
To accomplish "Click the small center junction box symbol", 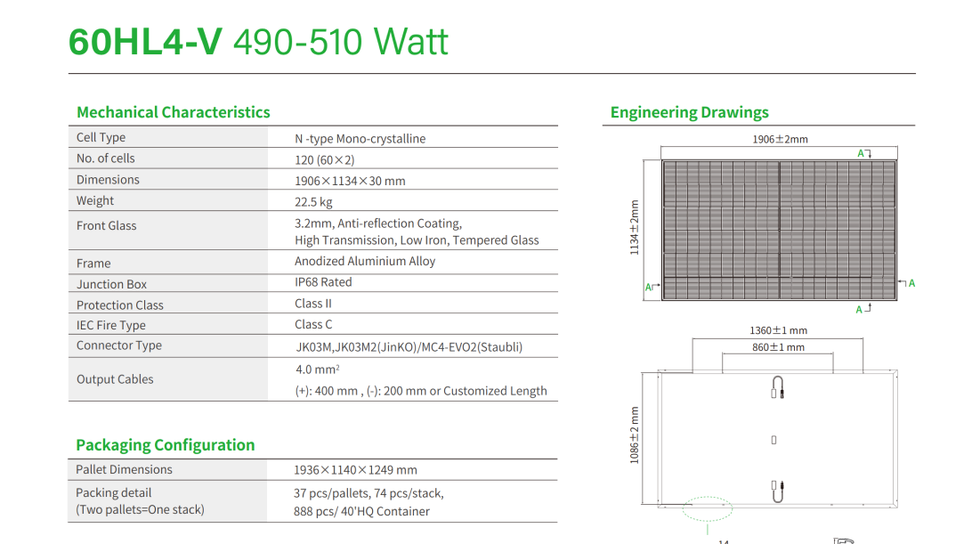I will pyautogui.click(x=773, y=440).
